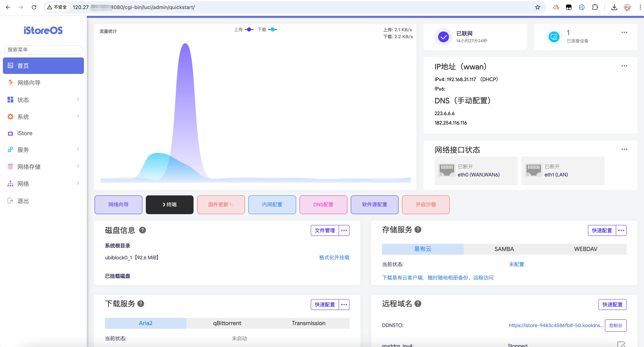Click the 搜索菜单 search field
The width and height of the screenshot is (644, 347).
pos(43,50)
